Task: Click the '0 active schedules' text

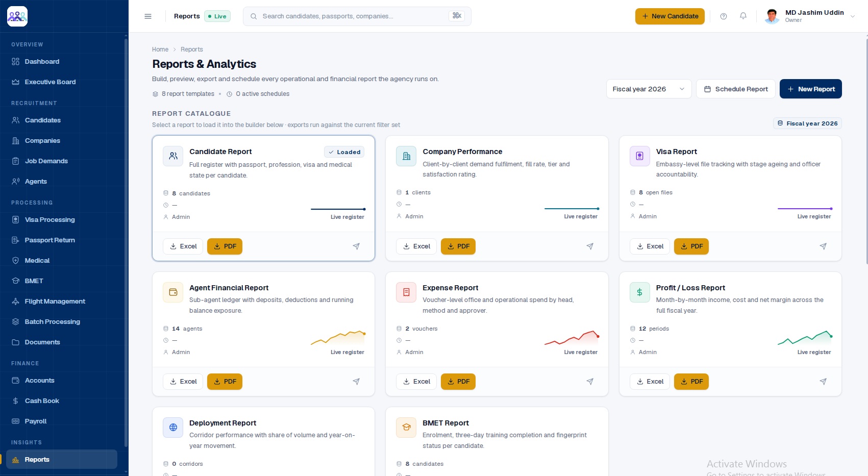Action: coord(262,94)
